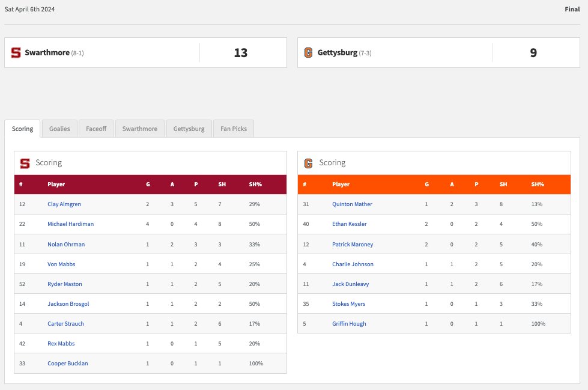Select the Scoring tab

[22, 129]
